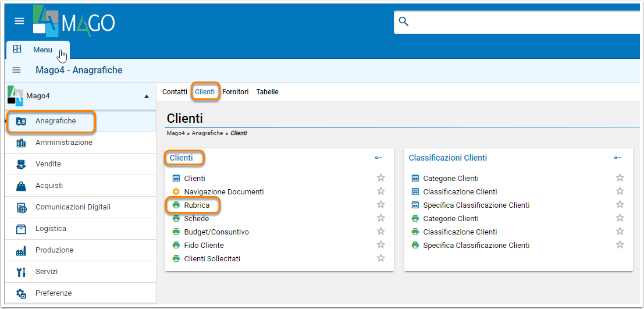Click the Classificazioni Clienti panel heading

tap(448, 158)
